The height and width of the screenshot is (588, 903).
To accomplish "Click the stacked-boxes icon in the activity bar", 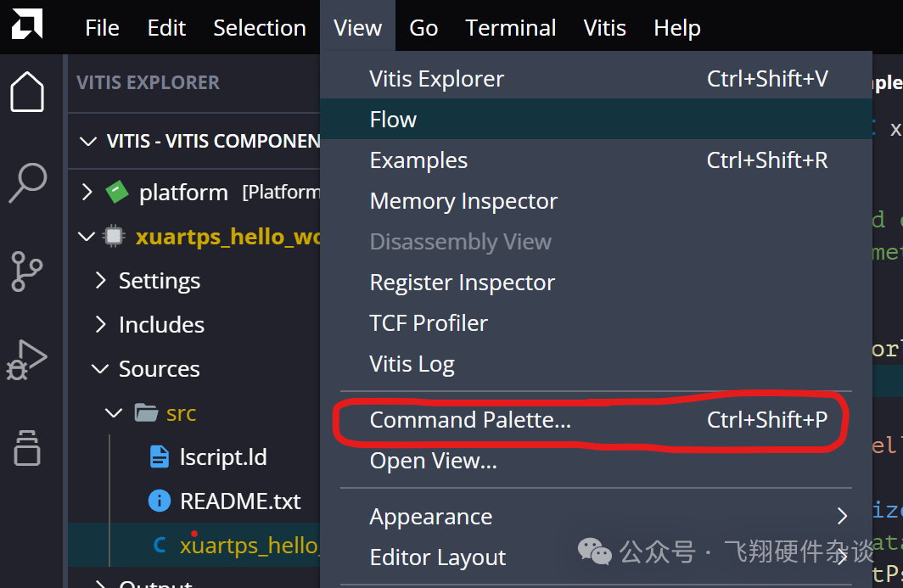I will [27, 447].
